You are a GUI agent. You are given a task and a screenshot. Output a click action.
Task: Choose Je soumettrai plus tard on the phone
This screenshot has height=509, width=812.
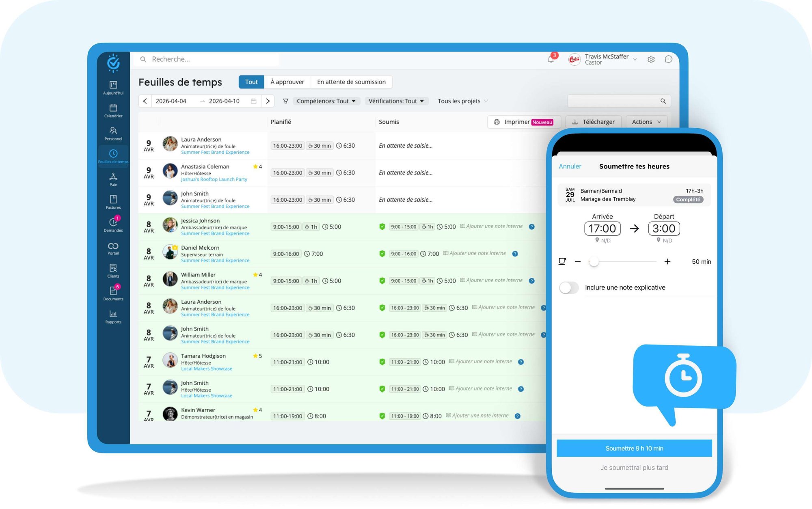[634, 467]
